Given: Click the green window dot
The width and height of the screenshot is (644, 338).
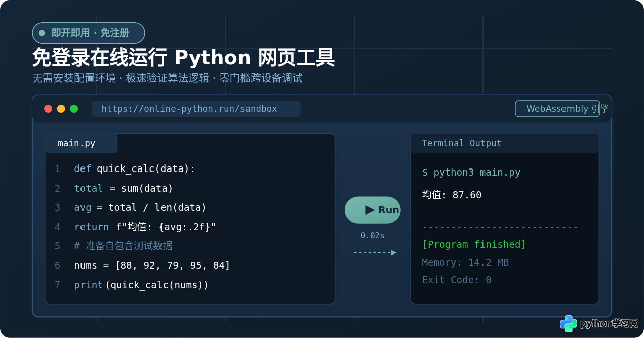Looking at the screenshot, I should click(74, 109).
